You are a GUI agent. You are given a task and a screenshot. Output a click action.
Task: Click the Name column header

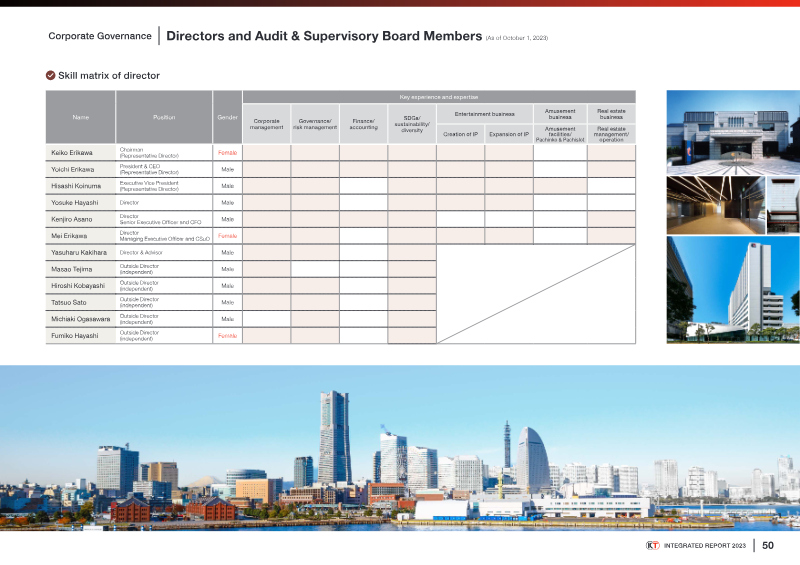[x=81, y=117]
